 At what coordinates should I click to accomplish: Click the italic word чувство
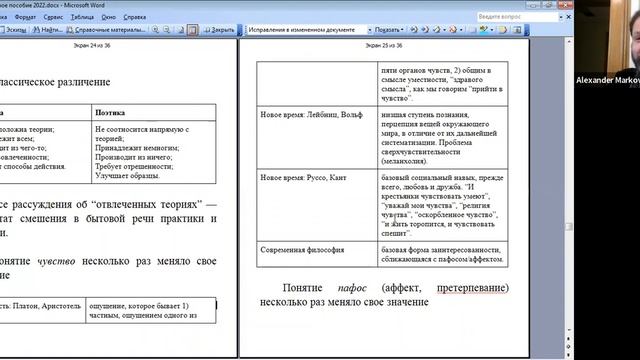click(56, 261)
